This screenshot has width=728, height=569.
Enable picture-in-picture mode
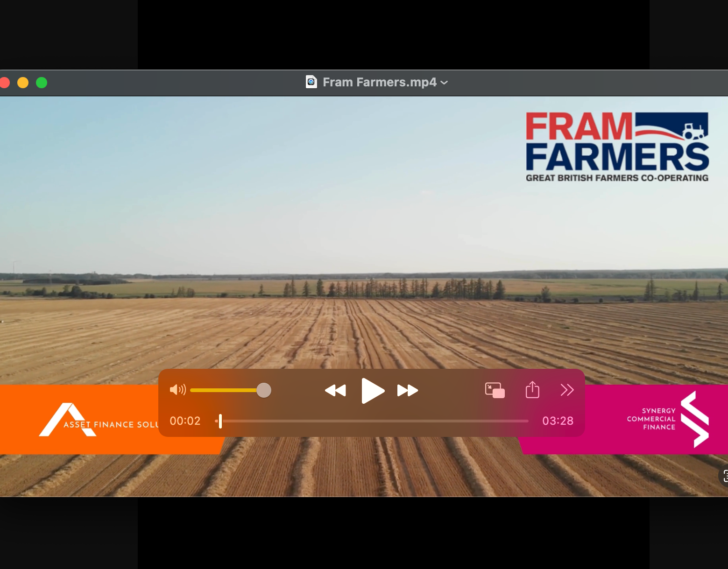[495, 390]
